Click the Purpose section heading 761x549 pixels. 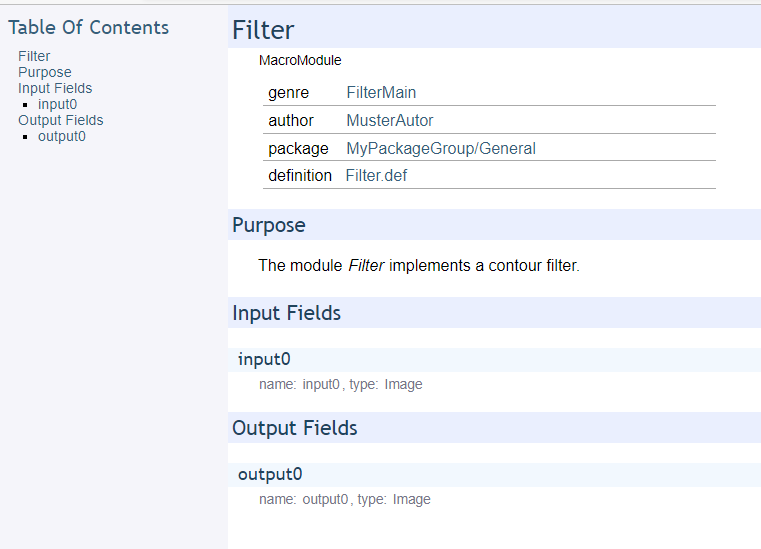pos(268,225)
